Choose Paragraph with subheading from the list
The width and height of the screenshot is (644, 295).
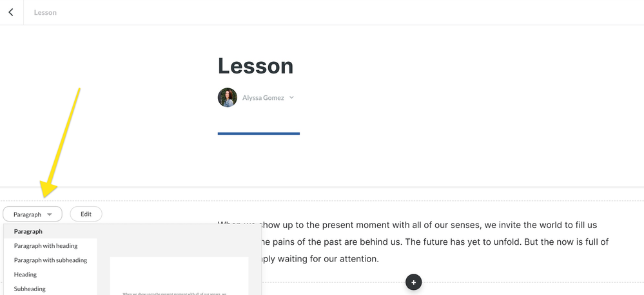pos(50,260)
